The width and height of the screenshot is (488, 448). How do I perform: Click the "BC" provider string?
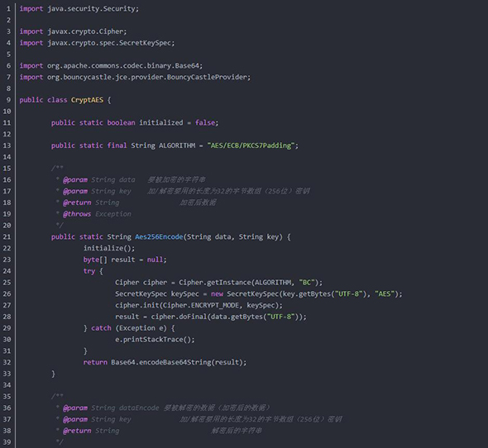pyautogui.click(x=307, y=283)
